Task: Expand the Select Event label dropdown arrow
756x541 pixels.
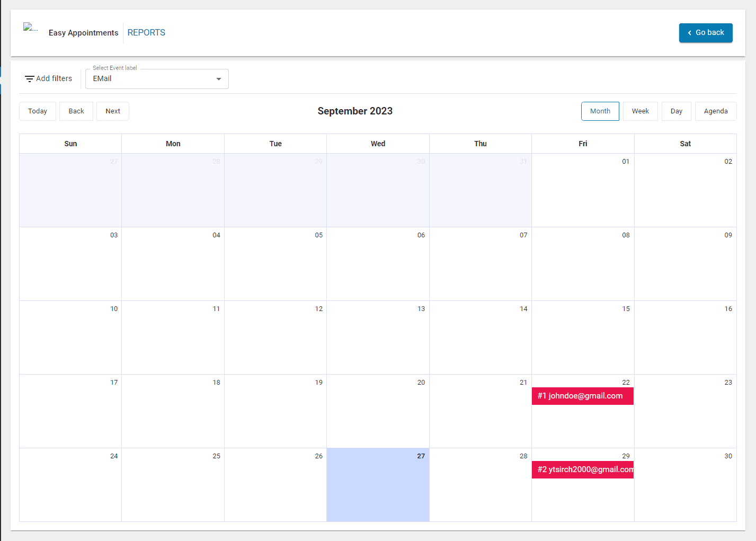Action: point(219,79)
